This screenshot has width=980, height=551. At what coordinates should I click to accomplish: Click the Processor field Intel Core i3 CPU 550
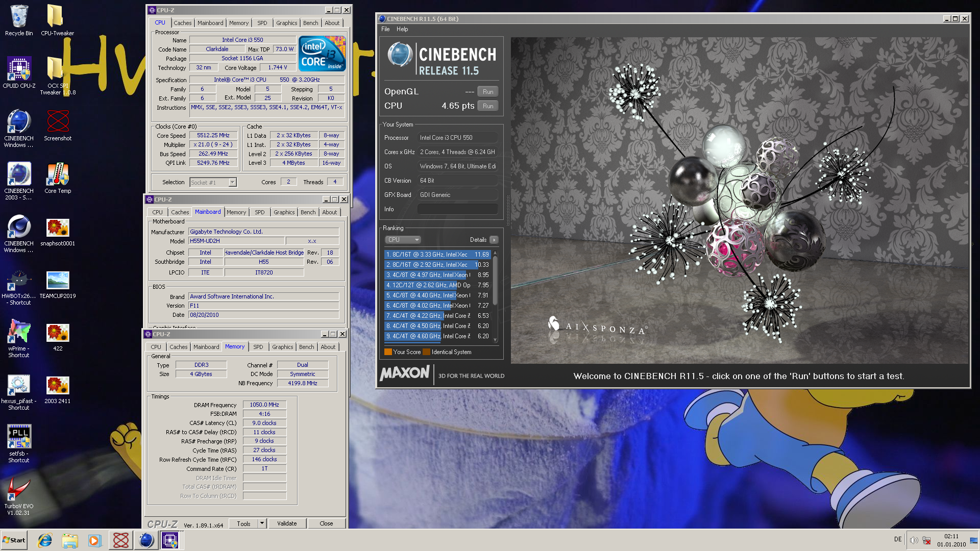[457, 138]
